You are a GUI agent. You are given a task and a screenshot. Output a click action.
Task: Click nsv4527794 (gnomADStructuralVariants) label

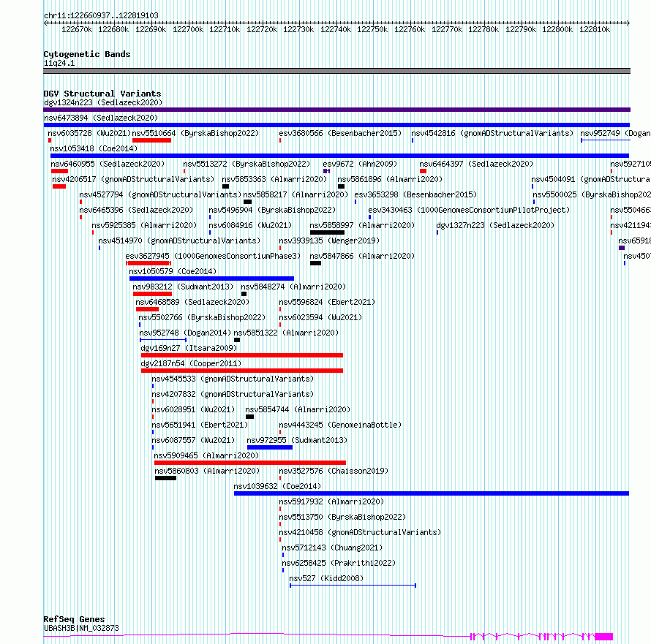[160, 194]
